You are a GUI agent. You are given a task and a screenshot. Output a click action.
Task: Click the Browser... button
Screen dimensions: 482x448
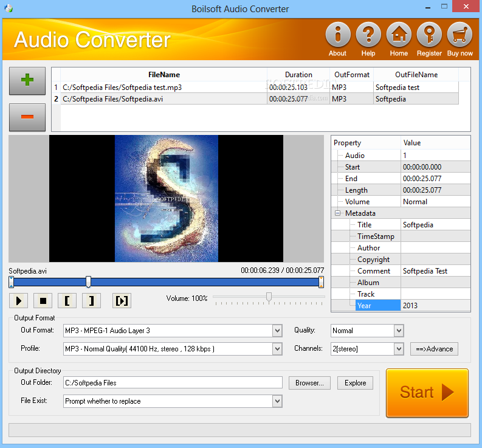pyautogui.click(x=309, y=383)
